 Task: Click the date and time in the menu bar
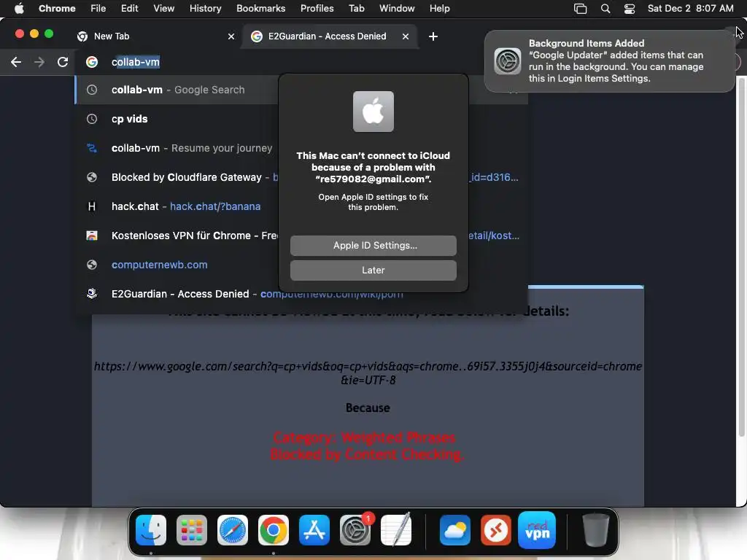tap(690, 9)
